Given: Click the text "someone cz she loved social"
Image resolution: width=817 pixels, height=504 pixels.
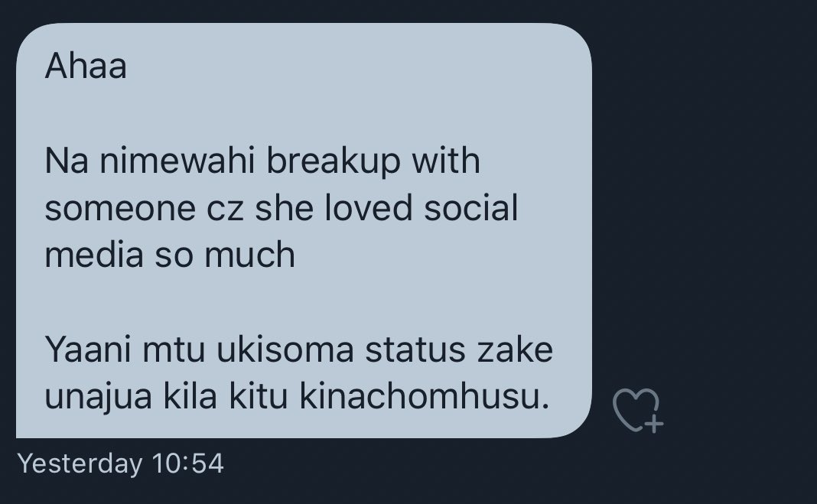Looking at the screenshot, I should pos(282,208).
